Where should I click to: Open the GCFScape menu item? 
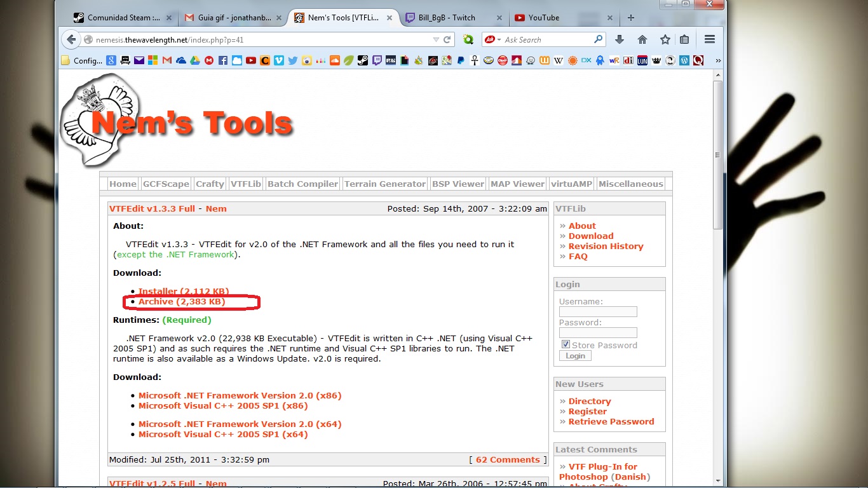coord(166,184)
